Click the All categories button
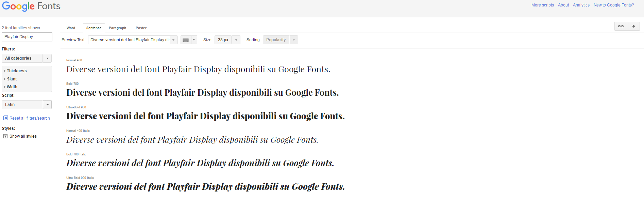The height and width of the screenshot is (199, 644). coord(22,58)
